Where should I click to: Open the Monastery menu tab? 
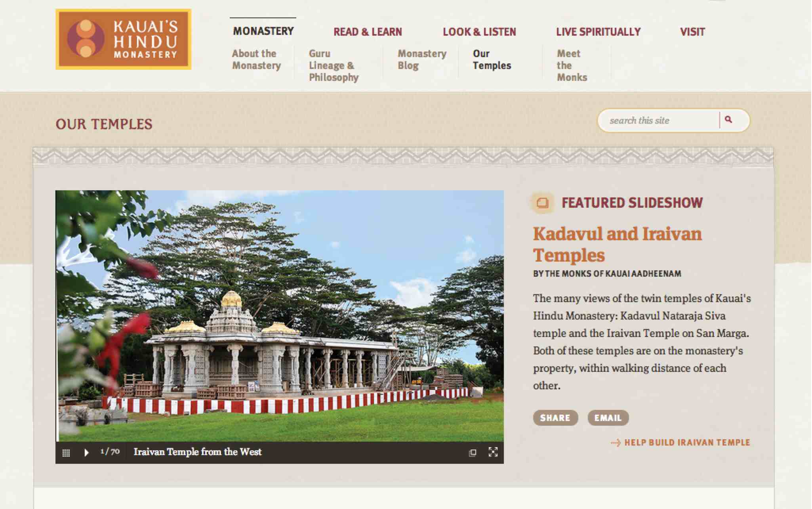pyautogui.click(x=263, y=31)
